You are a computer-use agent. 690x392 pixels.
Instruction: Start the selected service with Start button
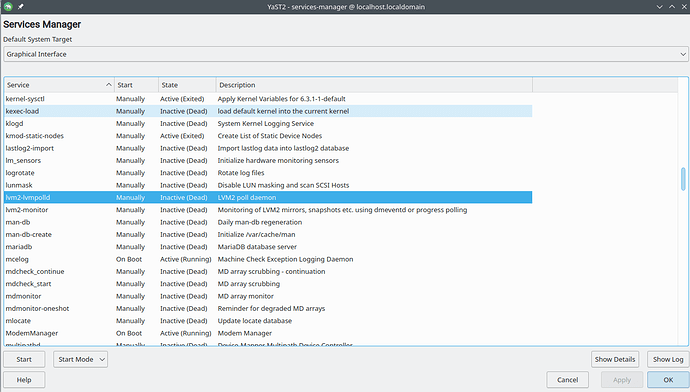pyautogui.click(x=24, y=359)
